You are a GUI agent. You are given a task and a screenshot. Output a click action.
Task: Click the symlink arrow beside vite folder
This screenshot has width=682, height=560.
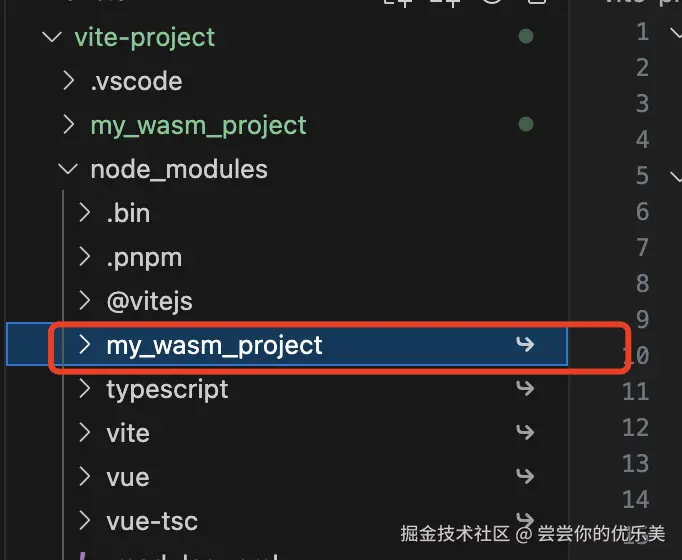click(524, 433)
